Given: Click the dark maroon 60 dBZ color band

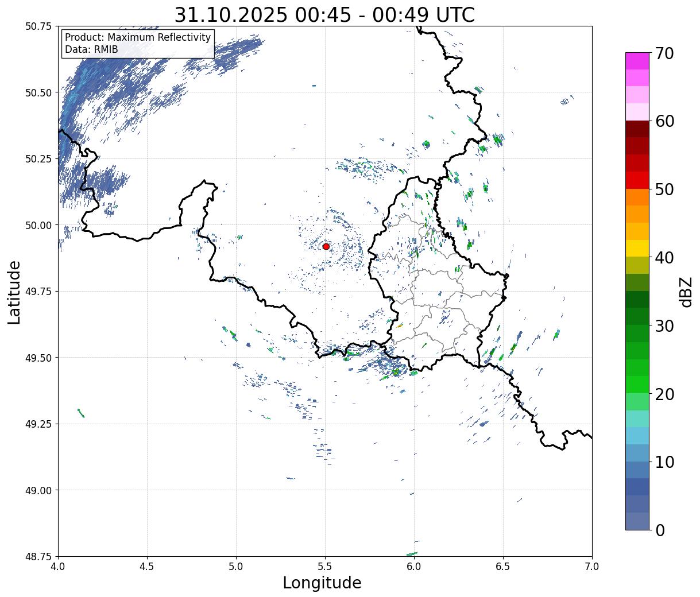Looking at the screenshot, I should [637, 129].
